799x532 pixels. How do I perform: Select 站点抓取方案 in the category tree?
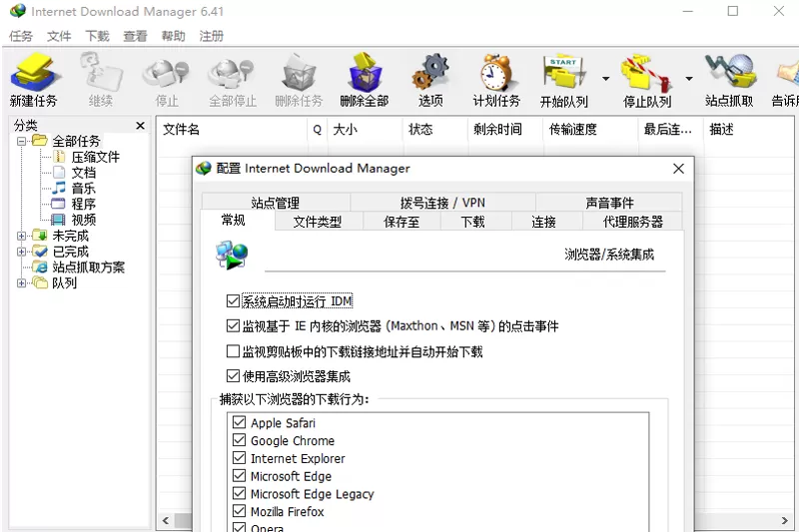(88, 267)
